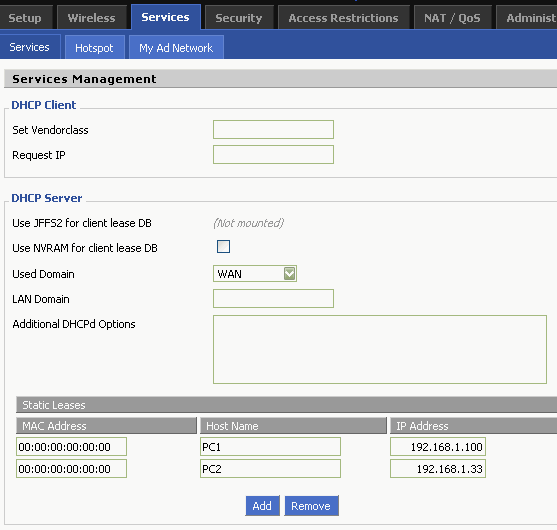The width and height of the screenshot is (557, 530).
Task: Click the PC2 host name field
Action: click(270, 469)
